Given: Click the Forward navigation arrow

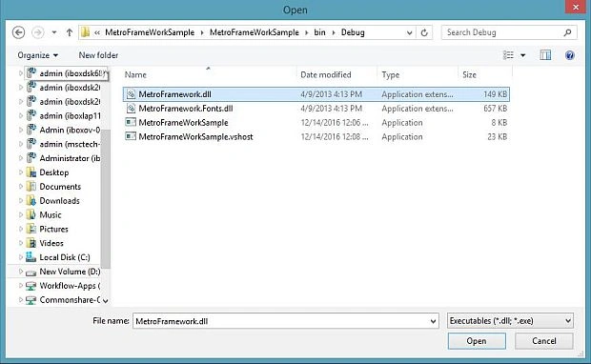Looking at the screenshot, I should click(37, 32).
